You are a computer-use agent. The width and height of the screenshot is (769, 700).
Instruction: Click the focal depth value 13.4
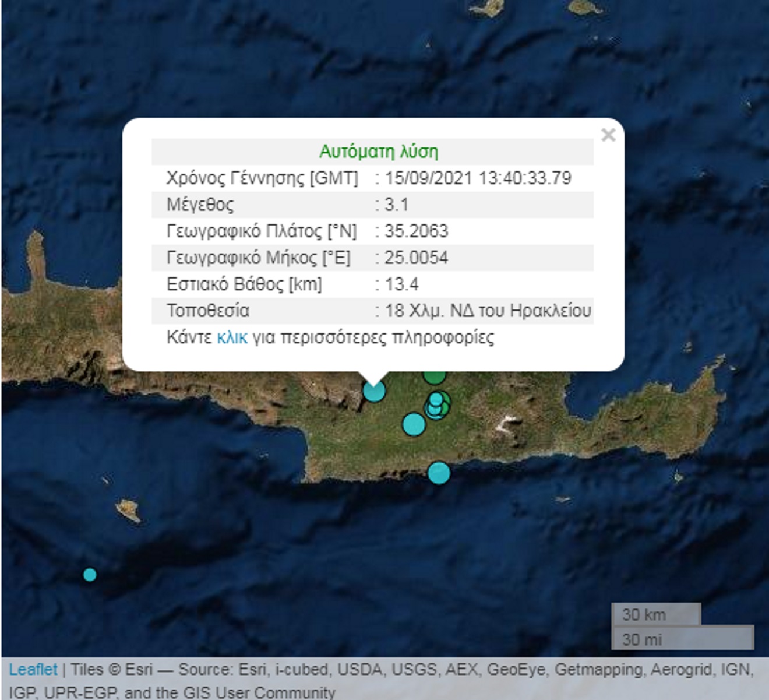tap(401, 284)
